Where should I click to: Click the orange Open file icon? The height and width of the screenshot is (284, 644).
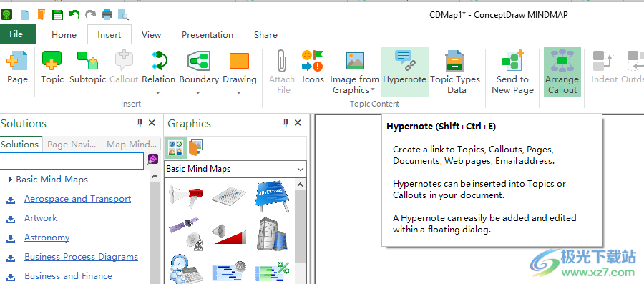pyautogui.click(x=41, y=15)
